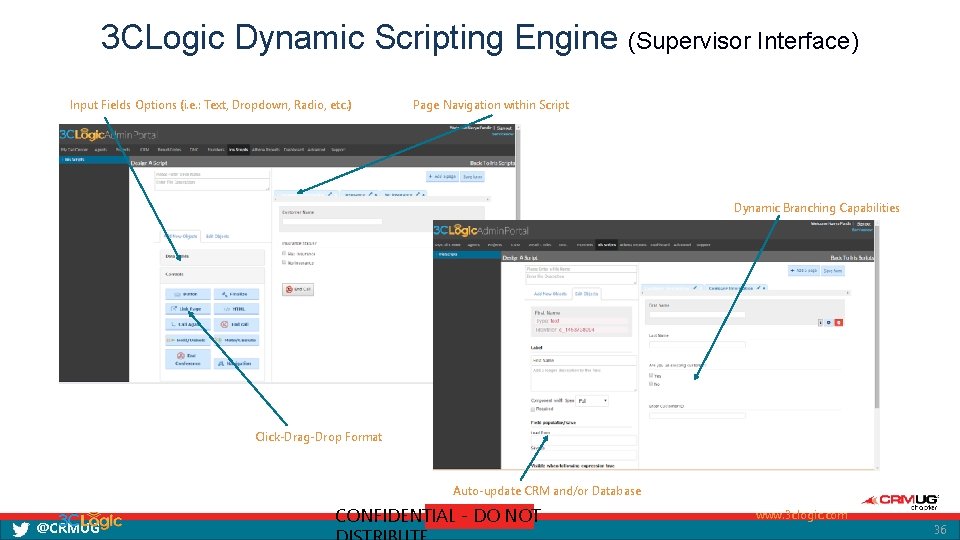
Task: Select the Call Again control
Action: [188, 324]
